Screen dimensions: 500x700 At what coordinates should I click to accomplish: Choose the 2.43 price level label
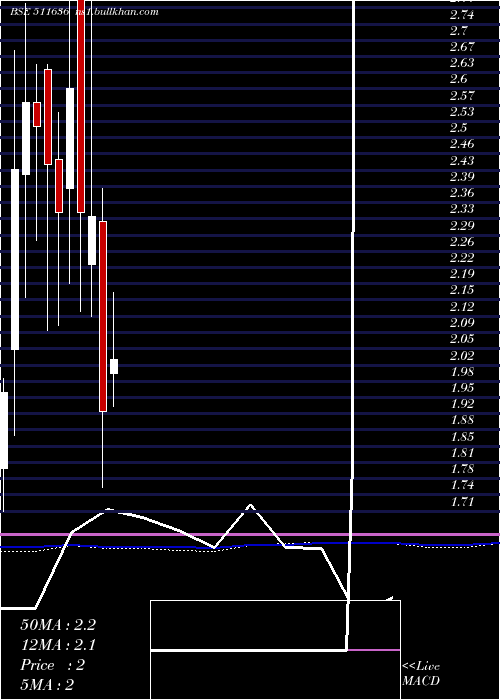pyautogui.click(x=462, y=161)
